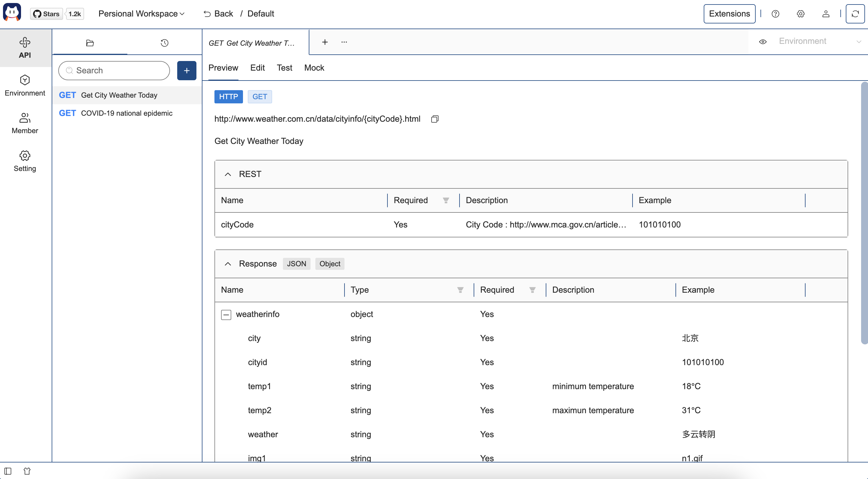Open the Persional Workspace dropdown
This screenshot has width=868, height=479.
click(x=141, y=14)
